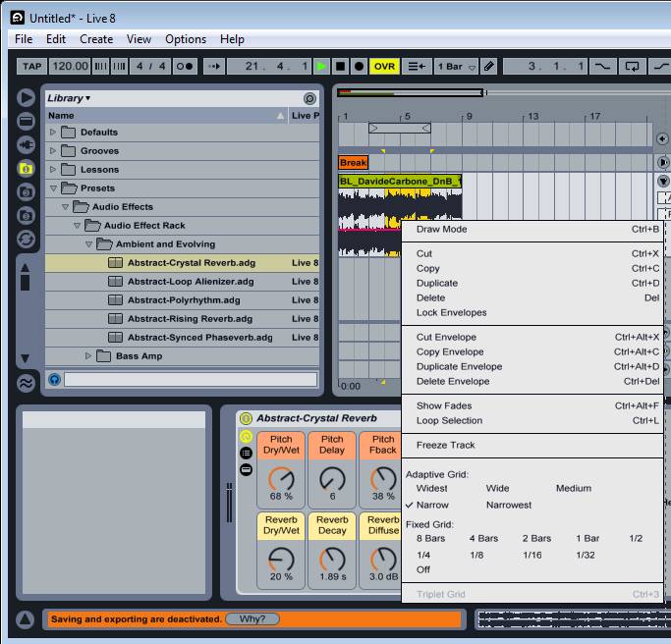The height and width of the screenshot is (644, 671).
Task: Click the Why? button in status bar
Action: click(252, 618)
